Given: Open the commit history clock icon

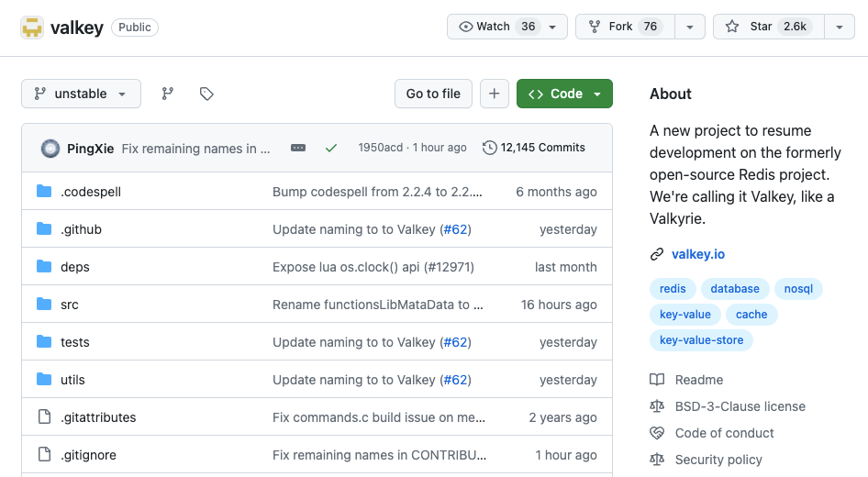Looking at the screenshot, I should tap(490, 148).
